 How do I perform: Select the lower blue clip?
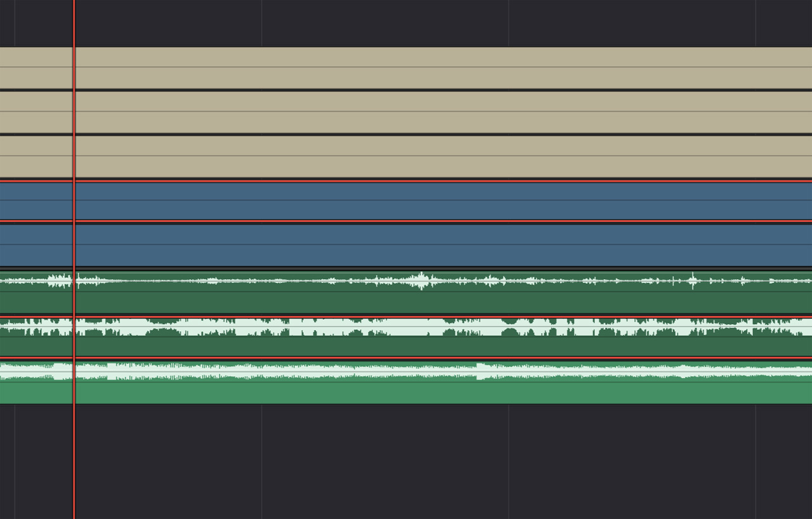coord(406,256)
